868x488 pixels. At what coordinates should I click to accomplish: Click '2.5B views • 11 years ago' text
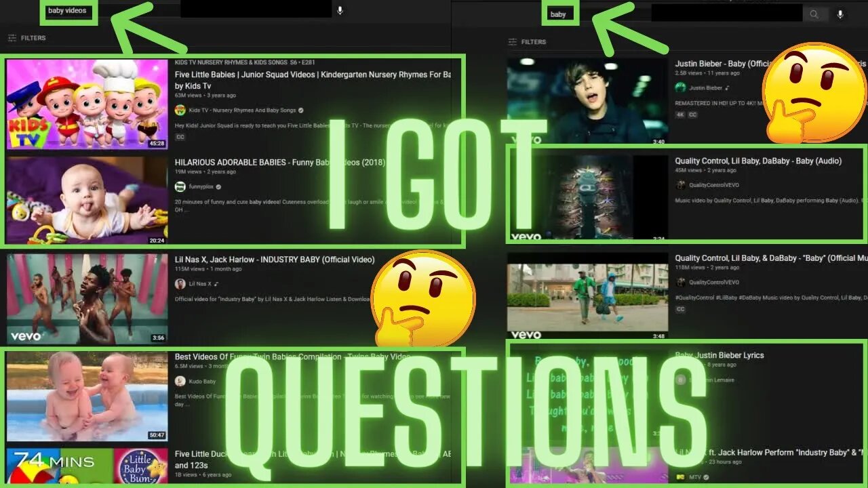(x=707, y=73)
